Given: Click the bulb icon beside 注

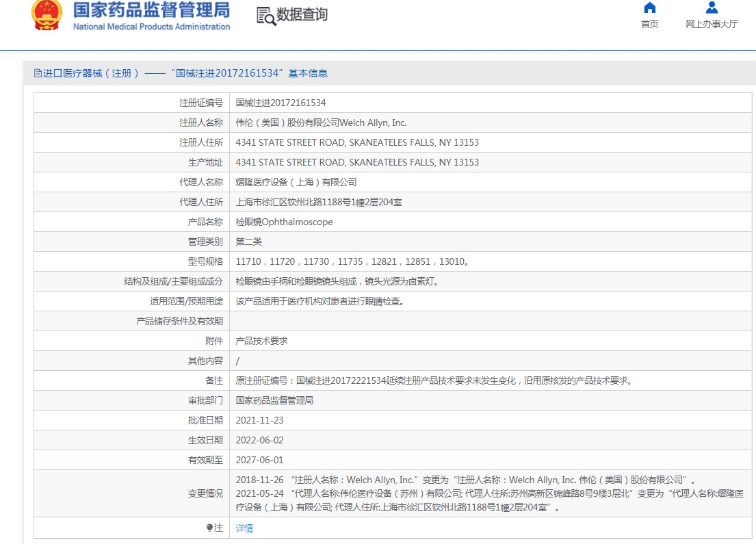Looking at the screenshot, I should pos(209,528).
